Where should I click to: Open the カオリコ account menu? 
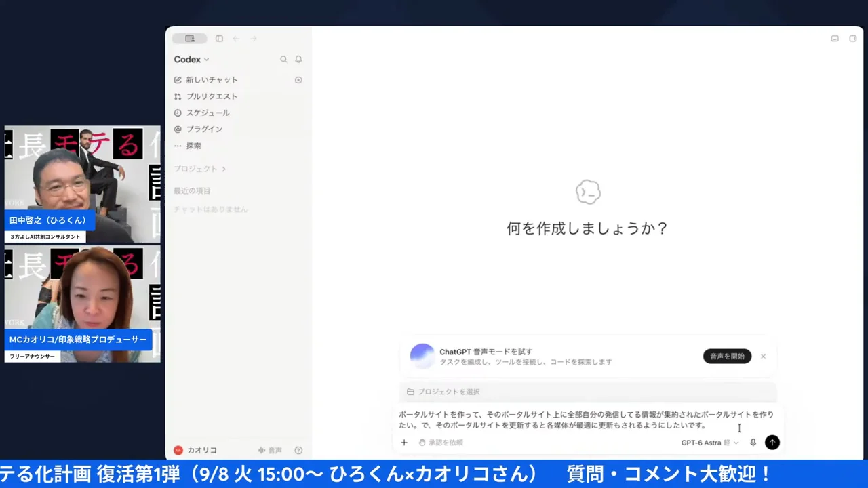pos(195,450)
